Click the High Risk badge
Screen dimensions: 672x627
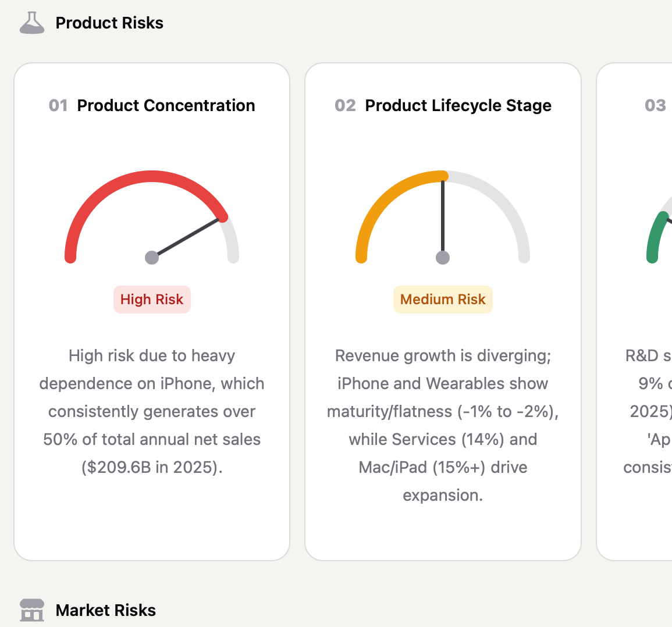(152, 300)
